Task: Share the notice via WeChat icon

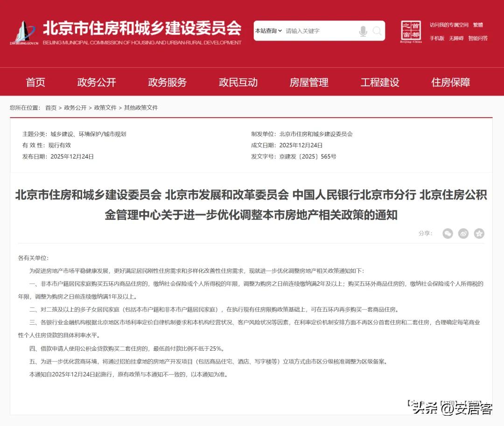Action: click(x=448, y=233)
